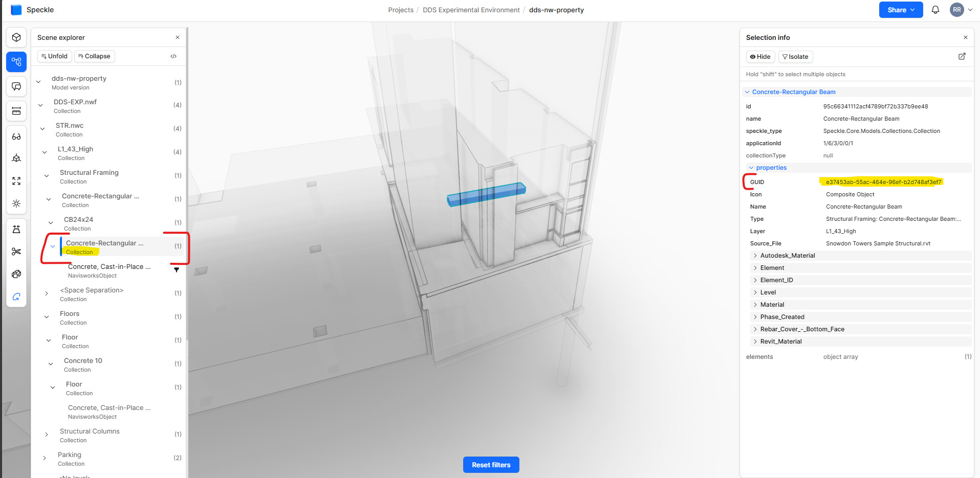This screenshot has height=478, width=980.
Task: Open the sun light settings icon
Action: [16, 203]
